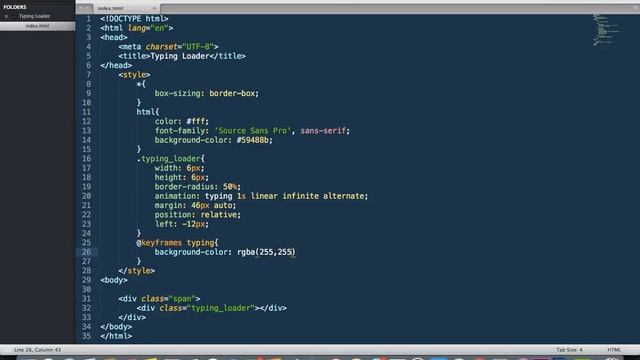Screen dimensions: 640x360
Task: Click the border-radius: 50%; declaration
Action: (x=198, y=187)
